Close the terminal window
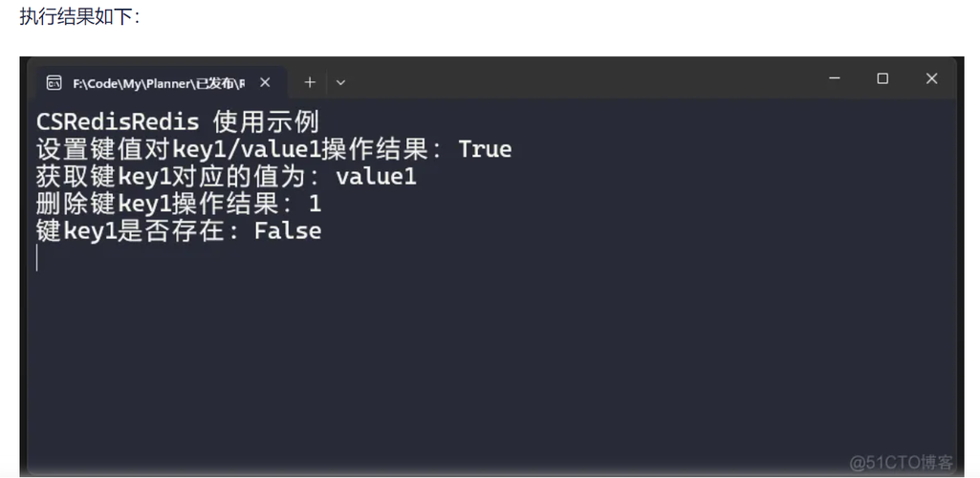980x478 pixels. [x=931, y=79]
